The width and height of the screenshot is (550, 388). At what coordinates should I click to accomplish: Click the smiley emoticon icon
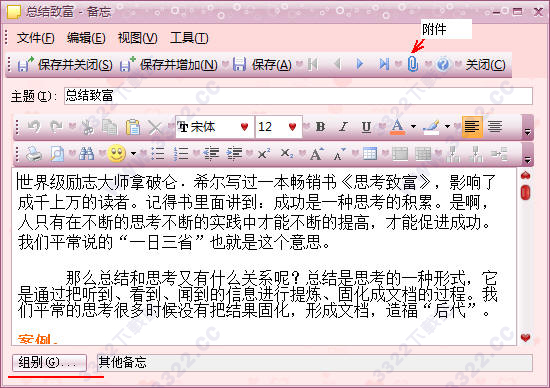click(x=117, y=154)
